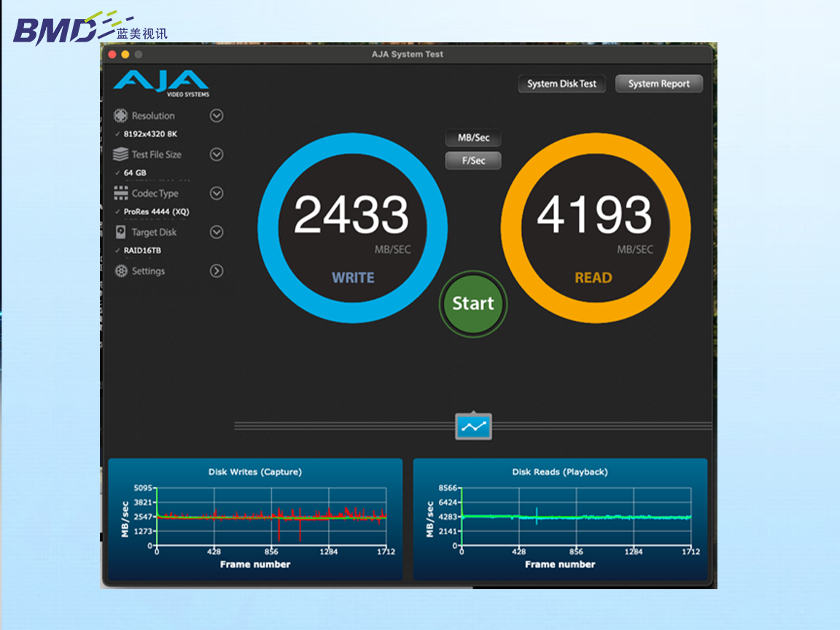Click the Test File Size stack icon
Screen dimensions: 840x630
(x=120, y=155)
